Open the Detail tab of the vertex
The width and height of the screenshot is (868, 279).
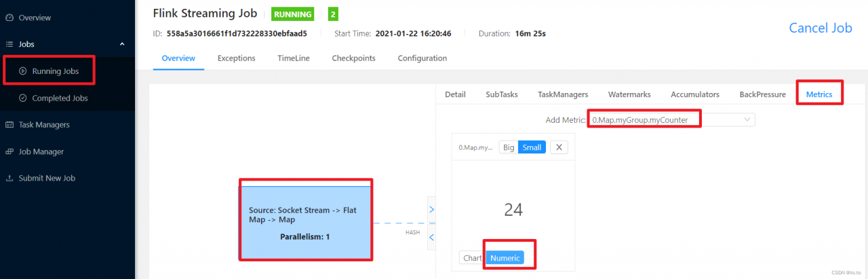(455, 94)
